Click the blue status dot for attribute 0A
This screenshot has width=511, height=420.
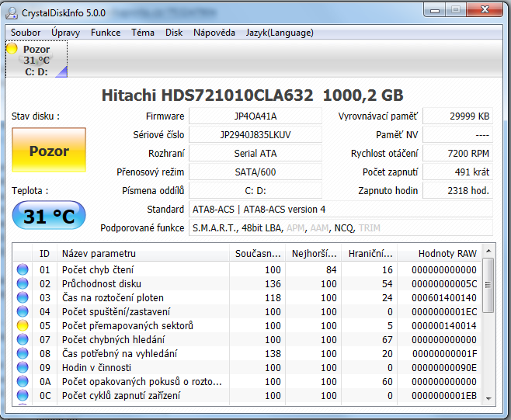tap(23, 381)
